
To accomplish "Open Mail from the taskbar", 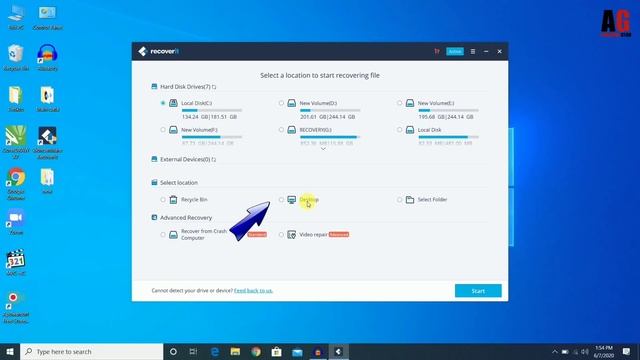I will click(x=297, y=352).
